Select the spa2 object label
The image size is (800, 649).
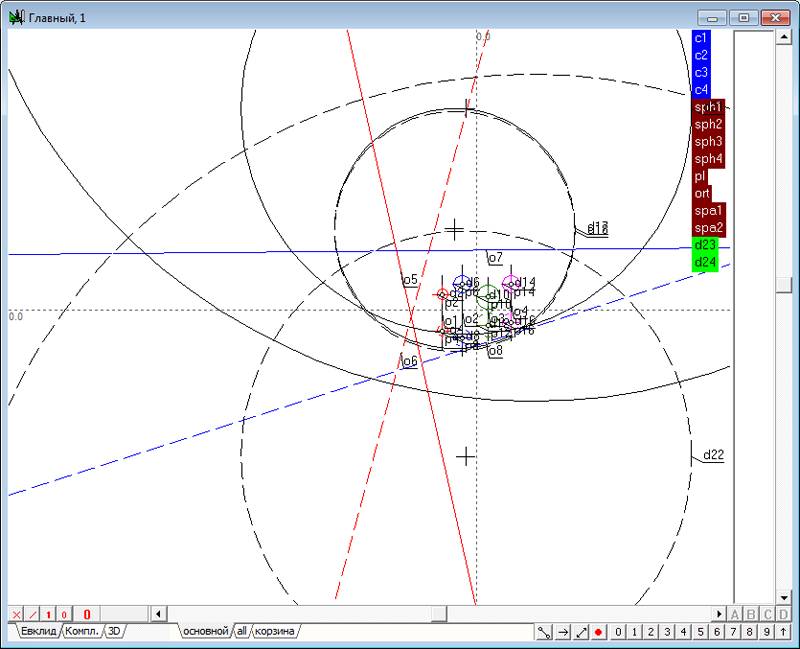pos(709,228)
